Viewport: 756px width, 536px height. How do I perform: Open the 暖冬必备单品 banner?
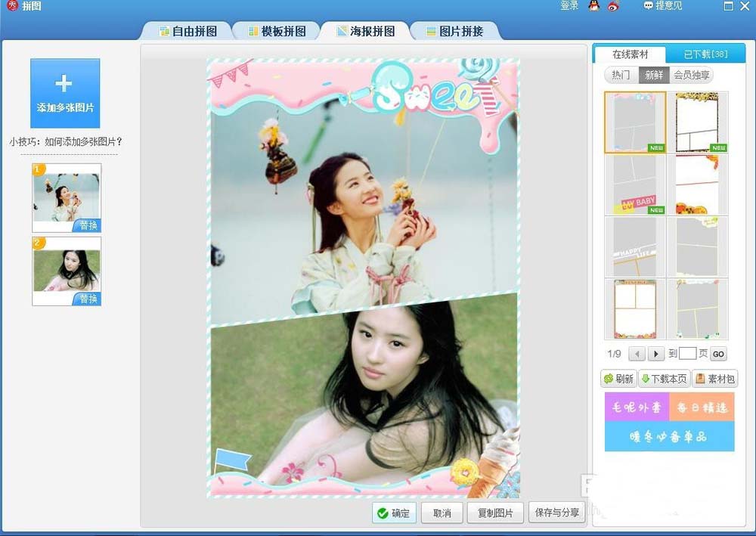click(669, 437)
